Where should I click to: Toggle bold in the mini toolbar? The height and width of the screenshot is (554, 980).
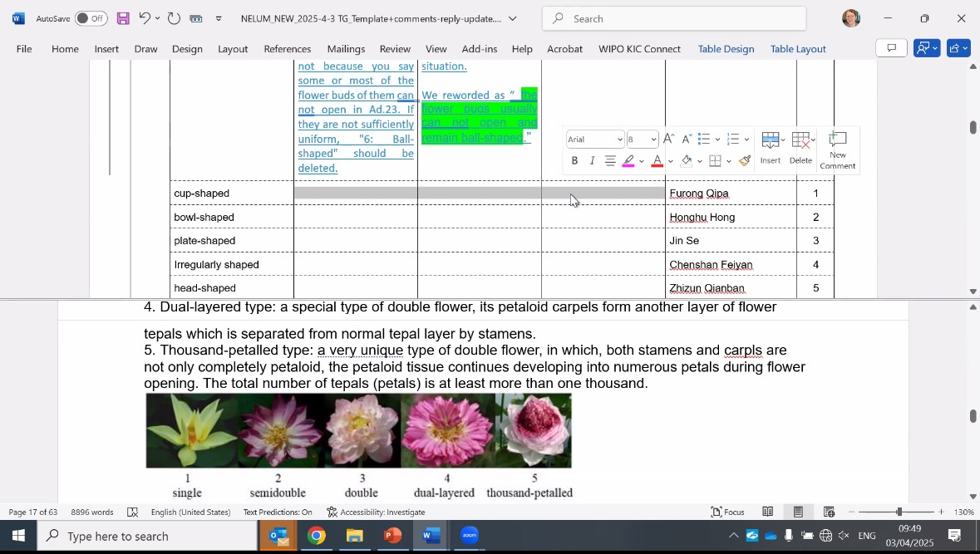pyautogui.click(x=574, y=161)
